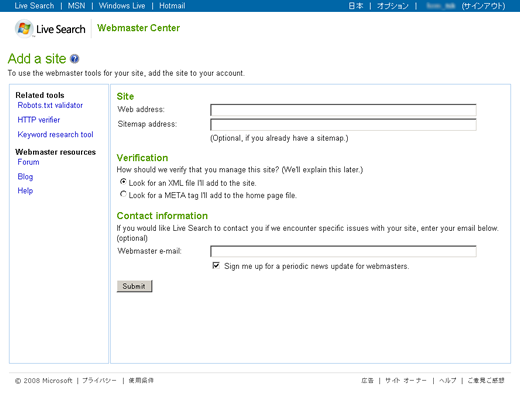
Task: Click the Submit button
Action: tap(134, 286)
